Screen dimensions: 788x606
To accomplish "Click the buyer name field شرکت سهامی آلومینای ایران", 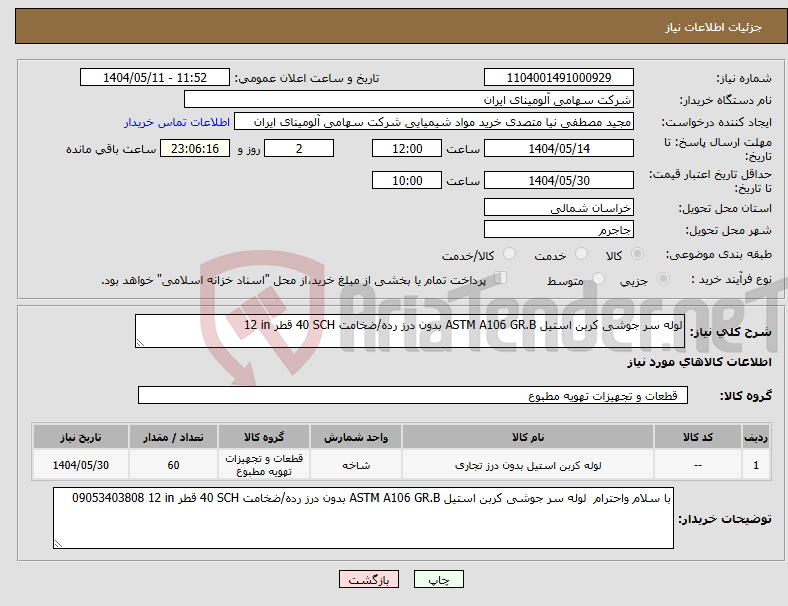I will 409,99.
